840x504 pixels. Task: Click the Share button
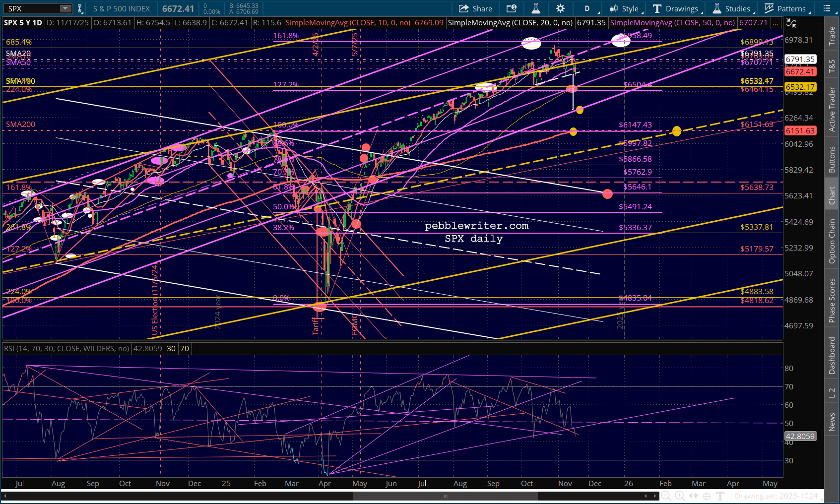[x=475, y=8]
